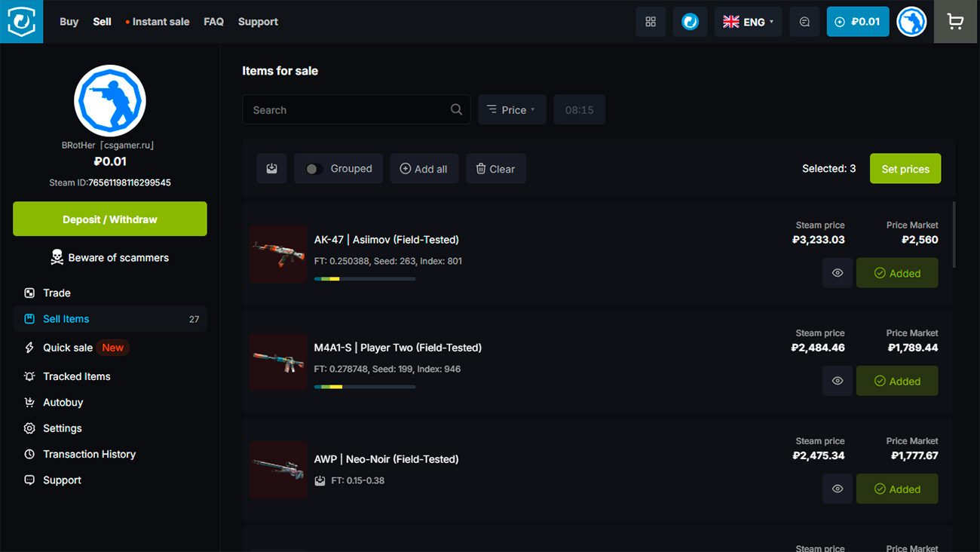Open the Price sort dropdown
The height and width of the screenshot is (552, 980).
click(512, 109)
